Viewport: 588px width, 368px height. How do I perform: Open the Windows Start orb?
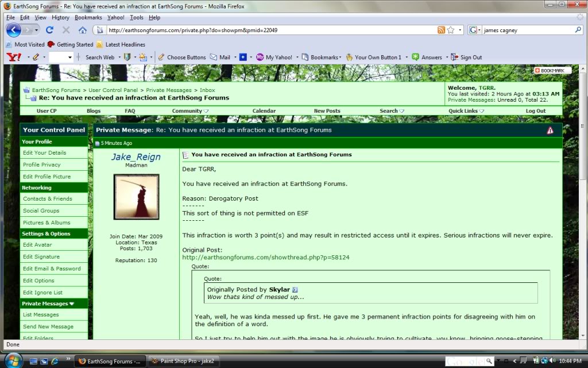click(13, 361)
